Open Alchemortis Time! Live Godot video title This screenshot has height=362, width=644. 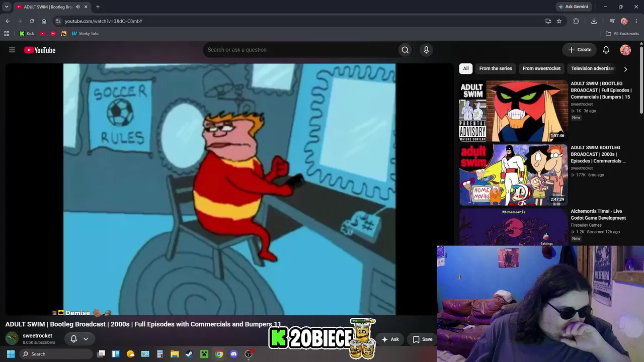coord(598,215)
